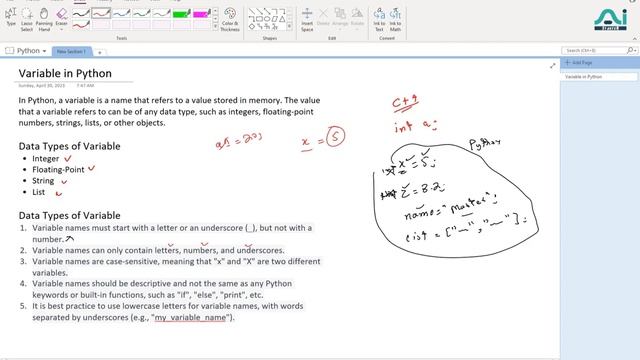Image resolution: width=640 pixels, height=360 pixels.
Task: Collapse the ribbon with the chevron
Action: [634, 38]
